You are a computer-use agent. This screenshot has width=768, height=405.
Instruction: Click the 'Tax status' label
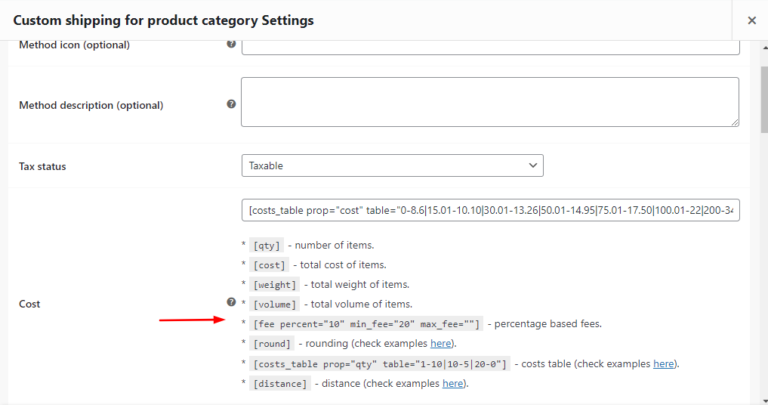tap(42, 167)
